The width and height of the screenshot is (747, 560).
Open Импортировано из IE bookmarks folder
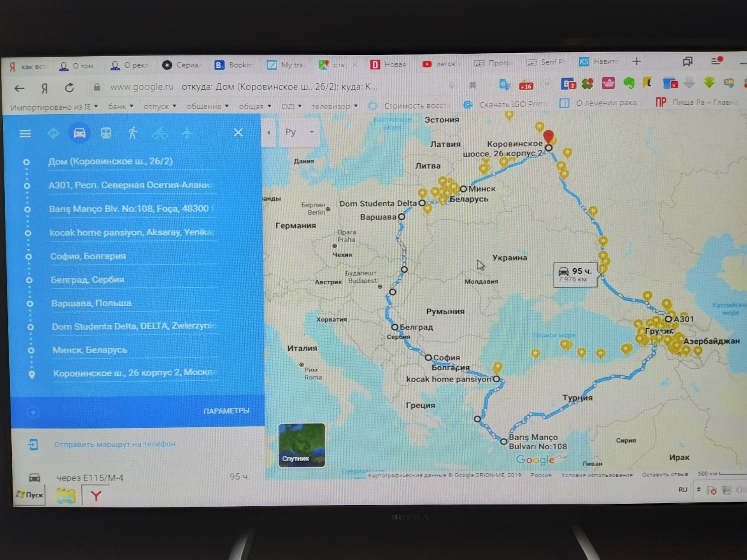(x=54, y=107)
